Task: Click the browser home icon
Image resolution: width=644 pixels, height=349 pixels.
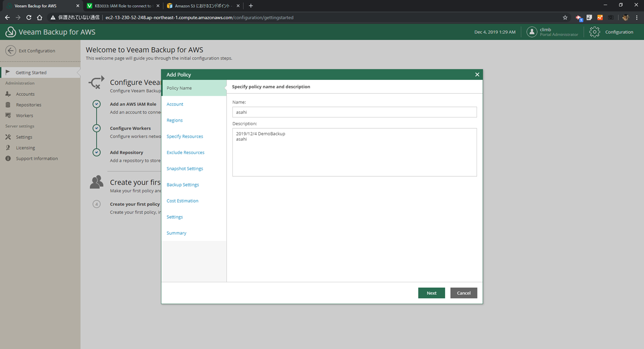Action: (40, 18)
